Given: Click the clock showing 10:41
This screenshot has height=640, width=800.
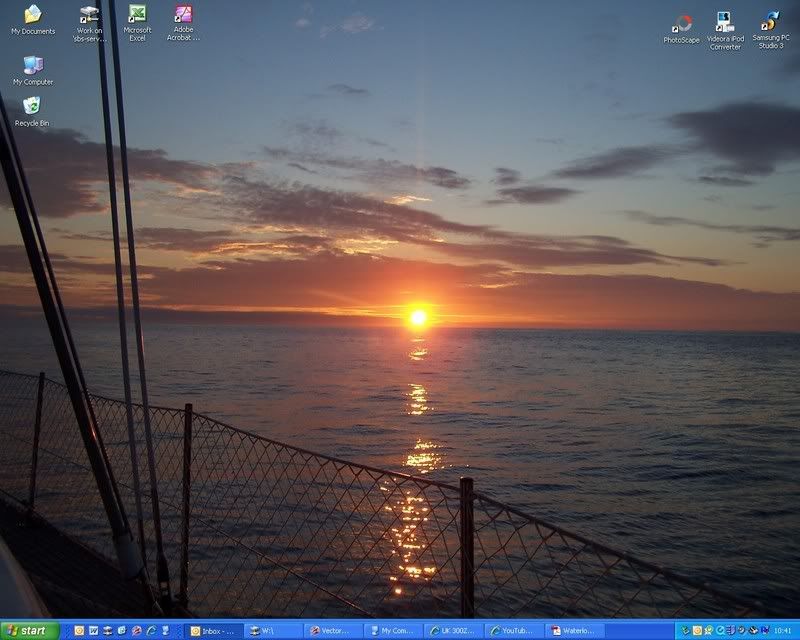Looking at the screenshot, I should pos(783,630).
